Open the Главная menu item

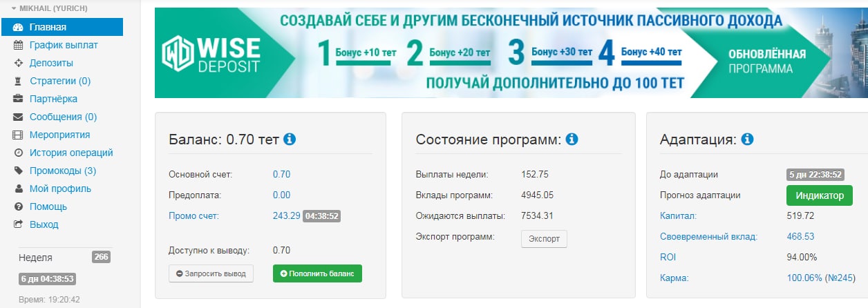click(48, 28)
